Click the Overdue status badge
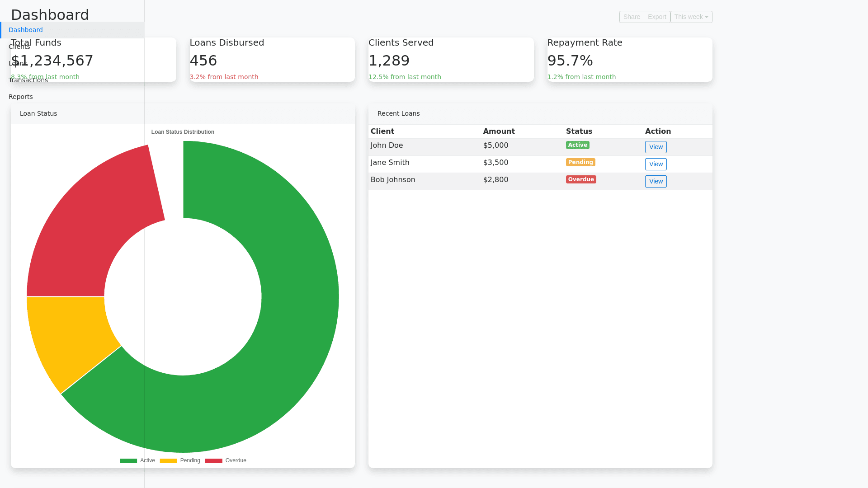This screenshot has width=868, height=488. (x=581, y=179)
